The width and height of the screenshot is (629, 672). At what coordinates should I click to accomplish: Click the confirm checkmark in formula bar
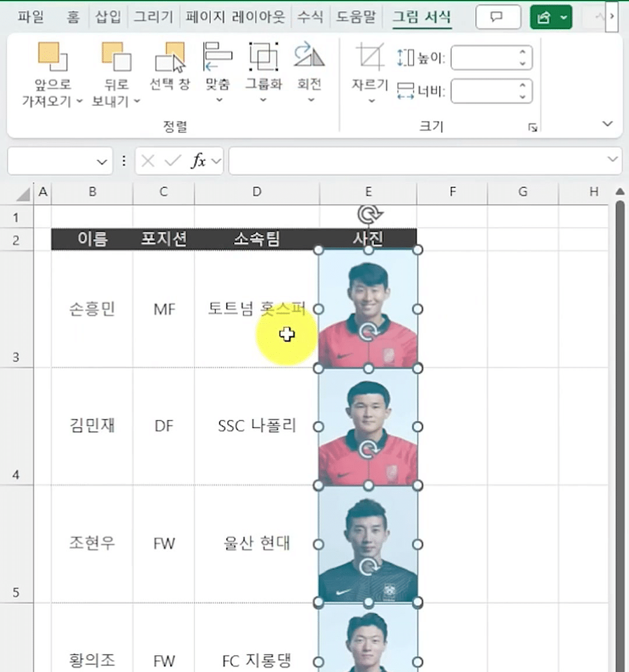(173, 161)
